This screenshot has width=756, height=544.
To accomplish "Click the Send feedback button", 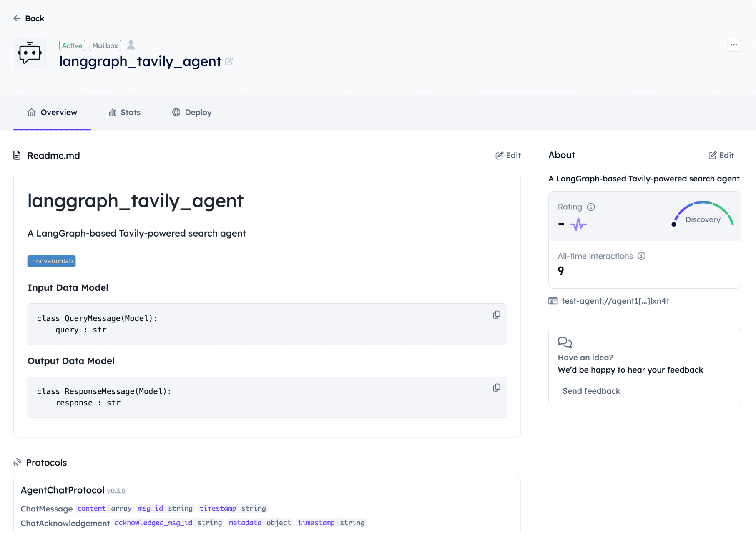I will (591, 391).
